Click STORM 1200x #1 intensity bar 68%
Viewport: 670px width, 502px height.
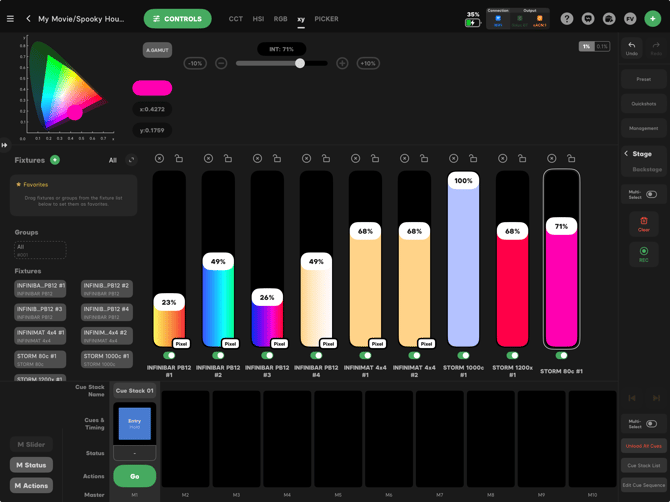click(512, 258)
